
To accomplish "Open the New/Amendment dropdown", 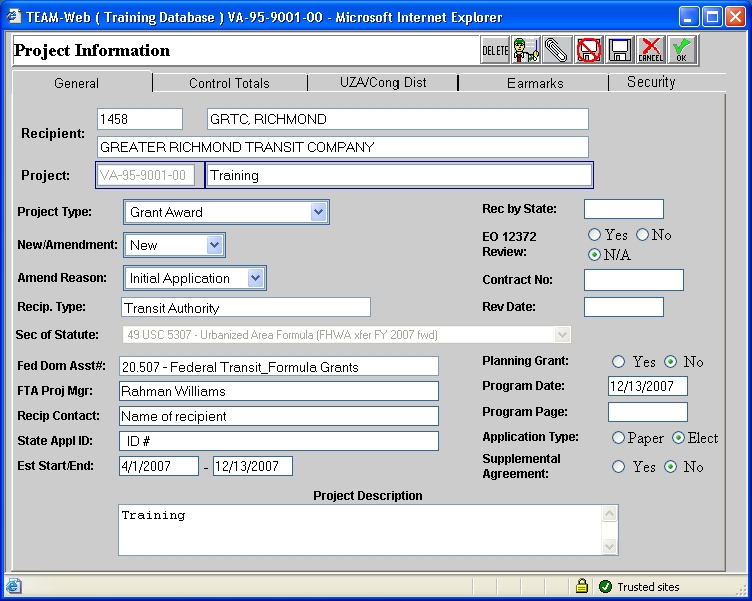I will click(214, 245).
